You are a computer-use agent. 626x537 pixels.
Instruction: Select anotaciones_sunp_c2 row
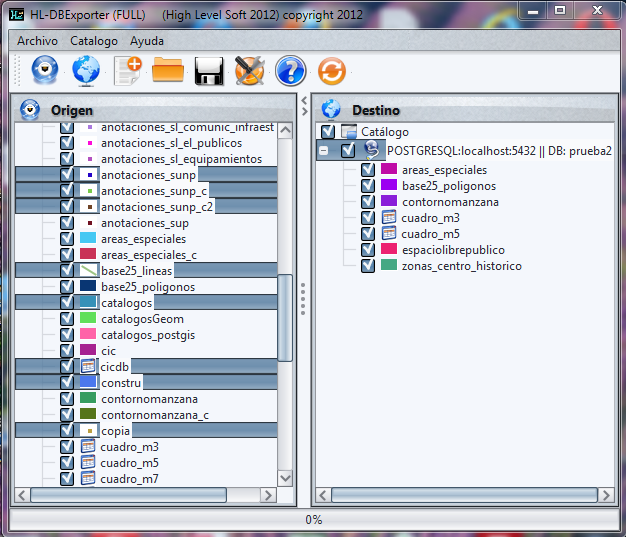pyautogui.click(x=146, y=206)
